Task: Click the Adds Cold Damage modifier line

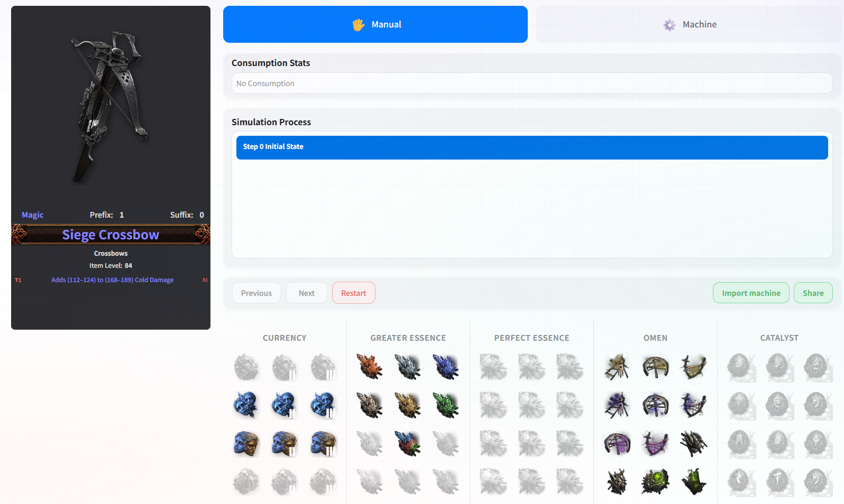Action: (112, 280)
